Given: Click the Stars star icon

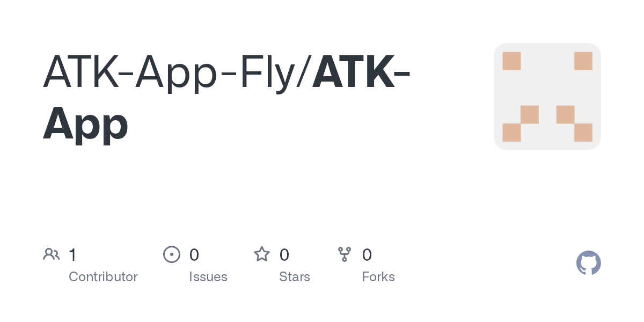Looking at the screenshot, I should click(262, 254).
